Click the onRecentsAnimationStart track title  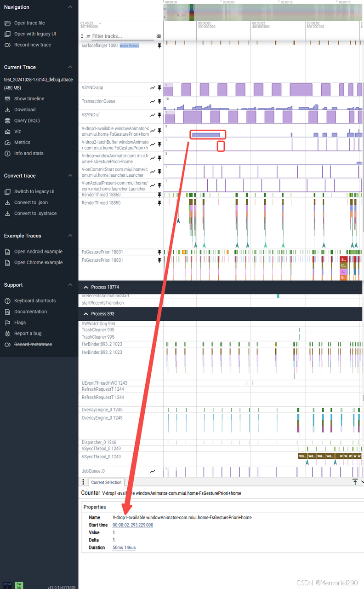pos(105,296)
